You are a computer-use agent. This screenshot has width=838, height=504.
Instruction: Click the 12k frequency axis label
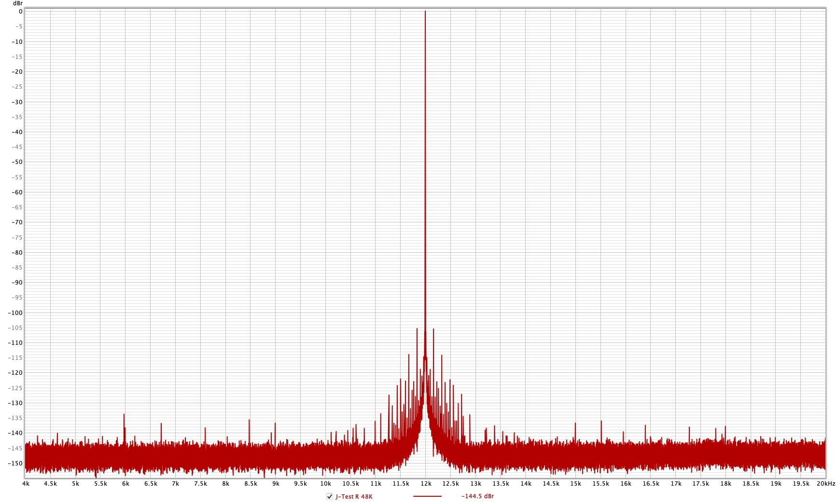(426, 484)
